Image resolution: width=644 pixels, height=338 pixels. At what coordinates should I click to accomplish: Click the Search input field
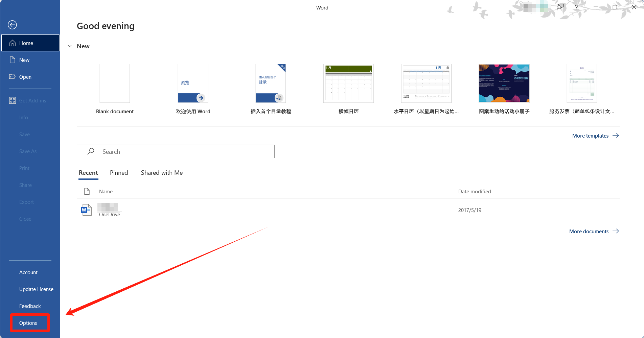tap(183, 151)
